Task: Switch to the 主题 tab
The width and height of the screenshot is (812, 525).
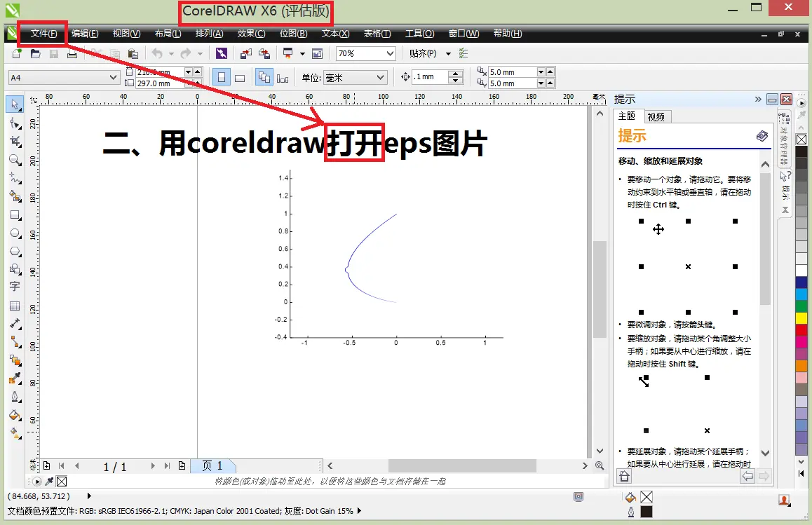Action: tap(627, 116)
